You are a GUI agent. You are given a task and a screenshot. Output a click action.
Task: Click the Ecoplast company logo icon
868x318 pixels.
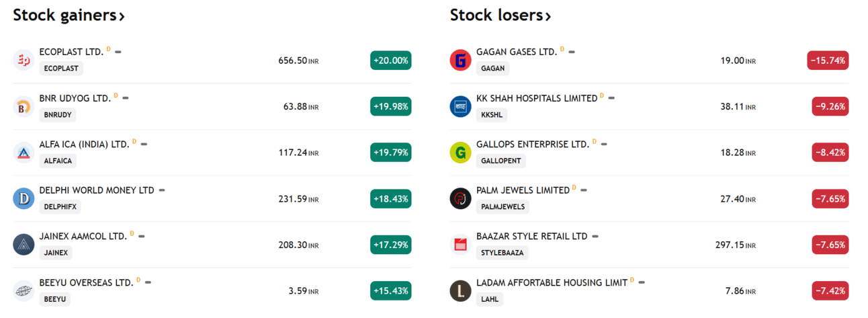(x=24, y=60)
